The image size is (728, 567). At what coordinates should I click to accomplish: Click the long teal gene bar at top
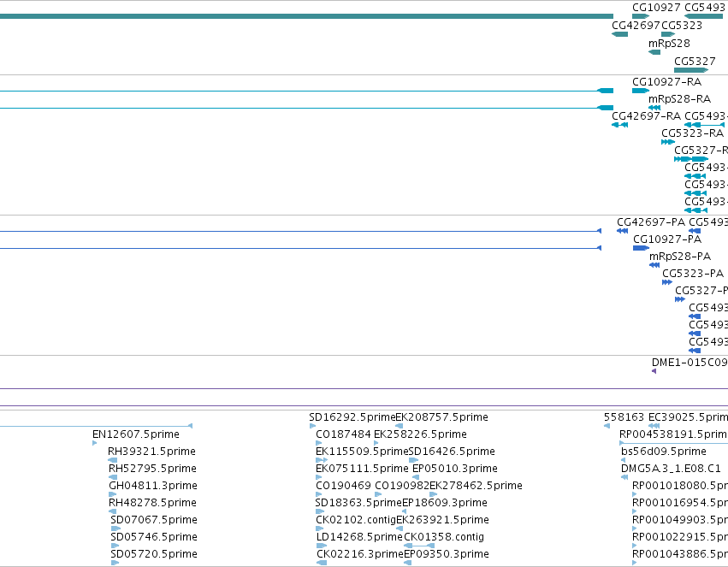click(306, 16)
